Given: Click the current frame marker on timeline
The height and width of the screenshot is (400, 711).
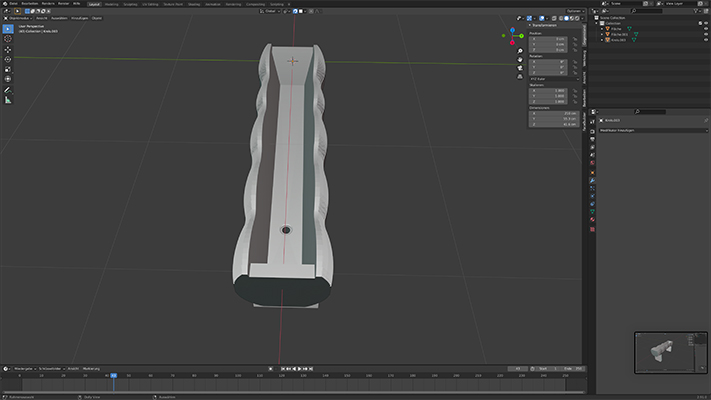Looking at the screenshot, I should (113, 375).
